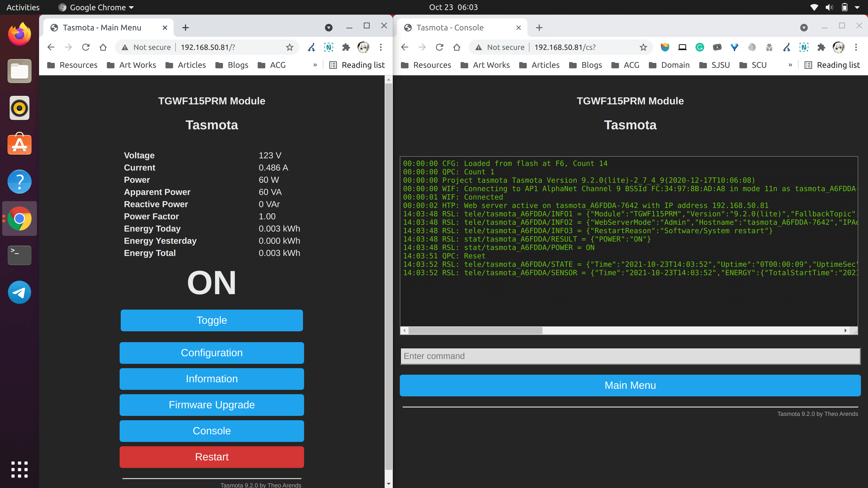Launch Firefox from the dock
868x488 pixels.
click(20, 34)
